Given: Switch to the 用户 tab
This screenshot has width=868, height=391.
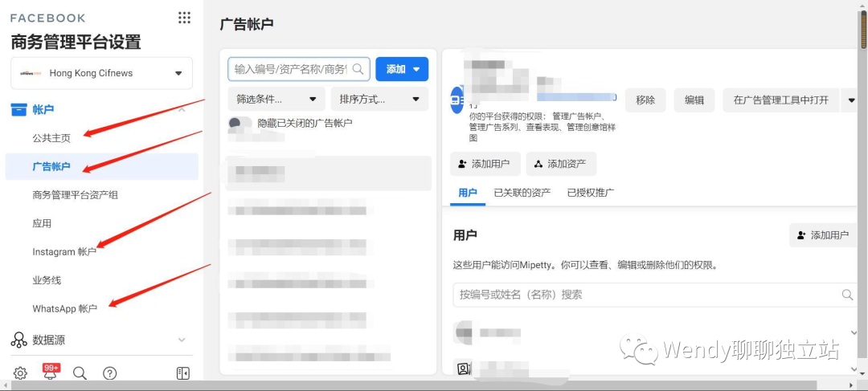Looking at the screenshot, I should pyautogui.click(x=468, y=193).
